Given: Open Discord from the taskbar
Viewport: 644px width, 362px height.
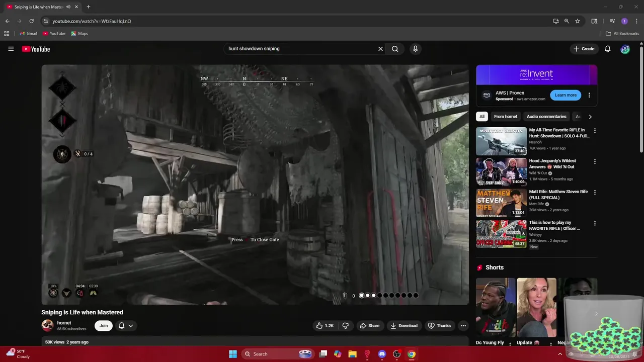Looking at the screenshot, I should click(382, 354).
